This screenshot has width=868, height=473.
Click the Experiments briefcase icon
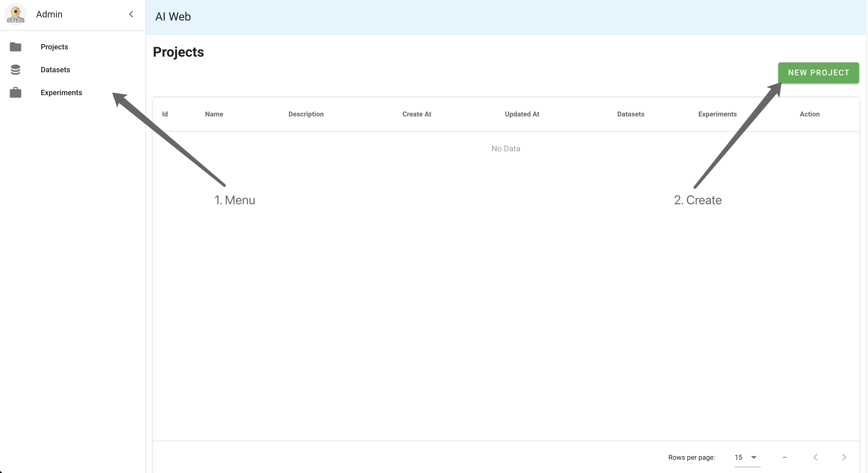16,93
